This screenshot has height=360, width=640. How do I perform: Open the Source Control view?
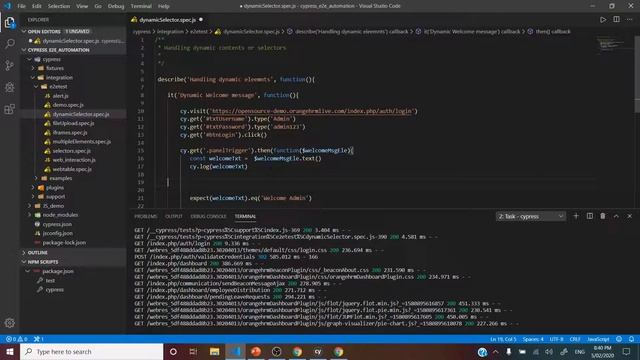[x=10, y=65]
